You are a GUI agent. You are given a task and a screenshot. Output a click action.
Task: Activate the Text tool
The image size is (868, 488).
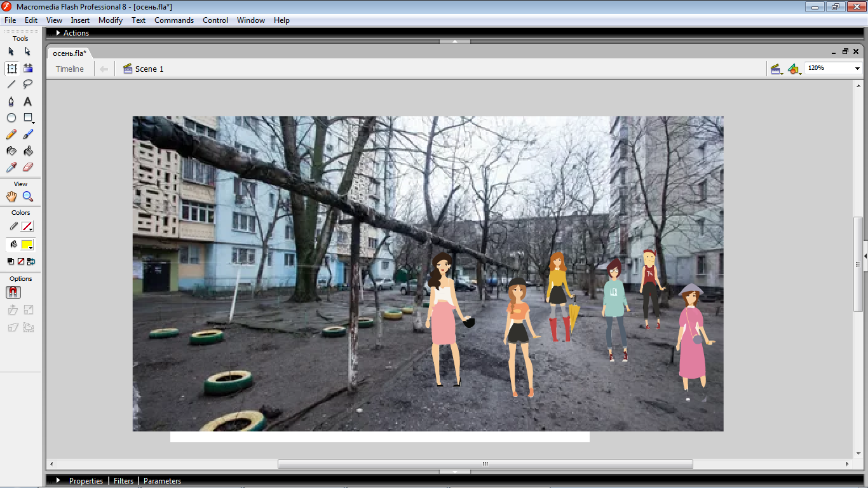28,101
